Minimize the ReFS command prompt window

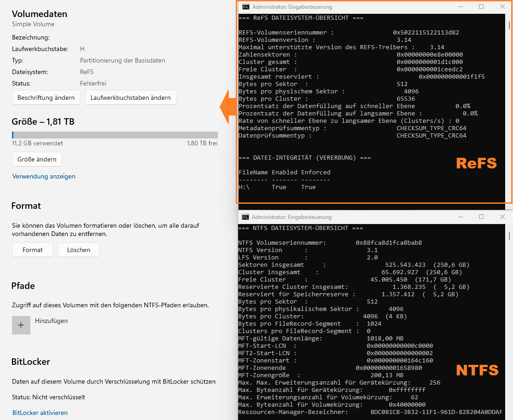point(460,6)
